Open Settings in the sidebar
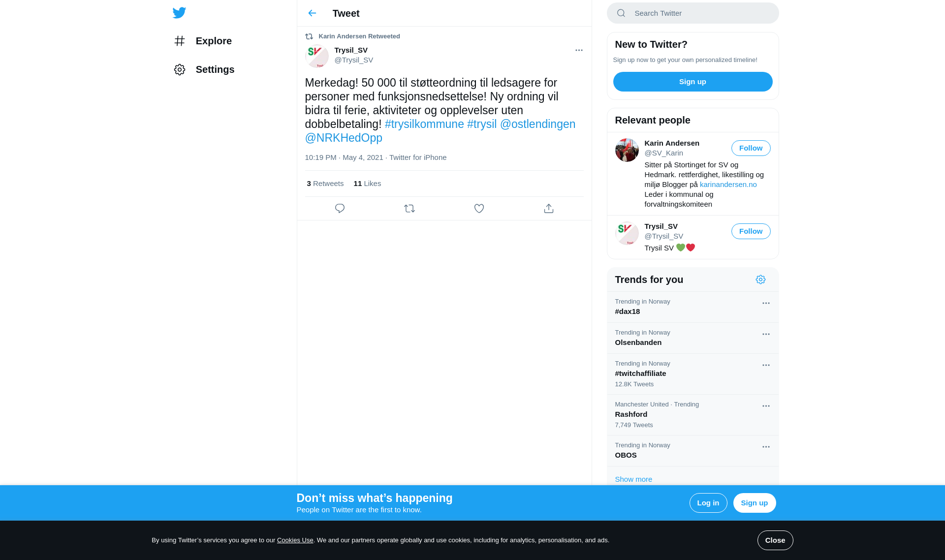 pos(204,69)
